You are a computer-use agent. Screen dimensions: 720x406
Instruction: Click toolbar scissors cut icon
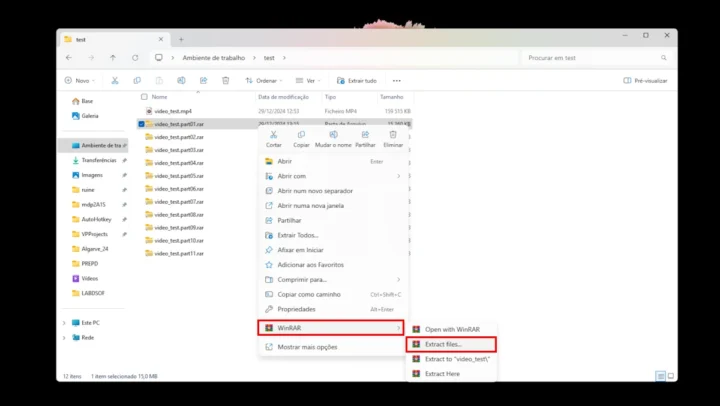click(x=115, y=80)
